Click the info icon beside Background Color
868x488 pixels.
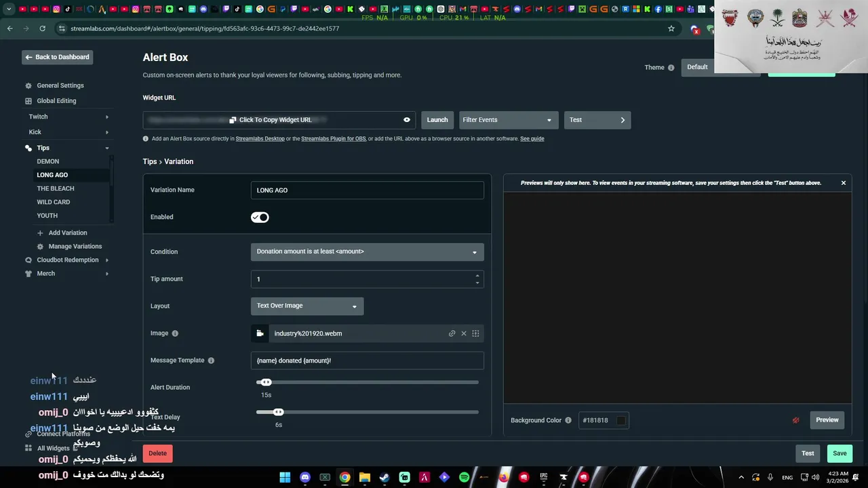pos(568,420)
